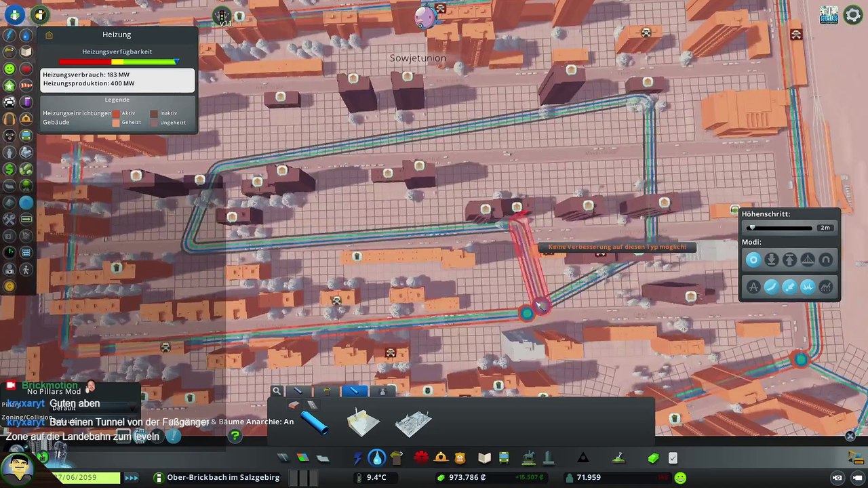
Task: Change game speed arrows button
Action: point(132,478)
